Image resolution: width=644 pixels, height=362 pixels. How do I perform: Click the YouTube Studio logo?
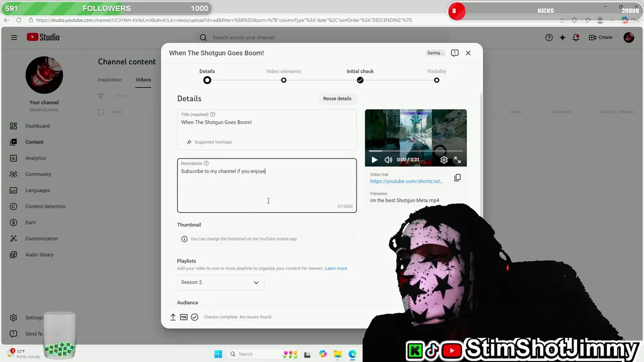point(43,37)
